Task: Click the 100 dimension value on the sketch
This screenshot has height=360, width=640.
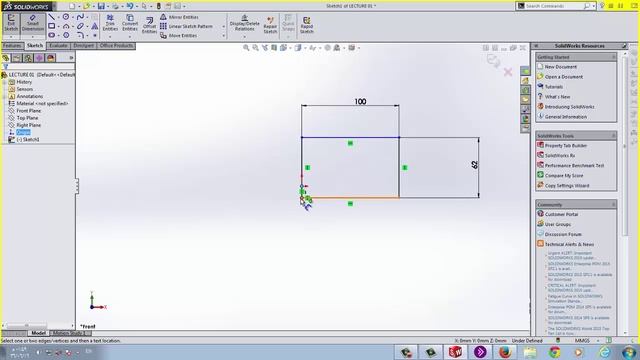Action: click(360, 101)
